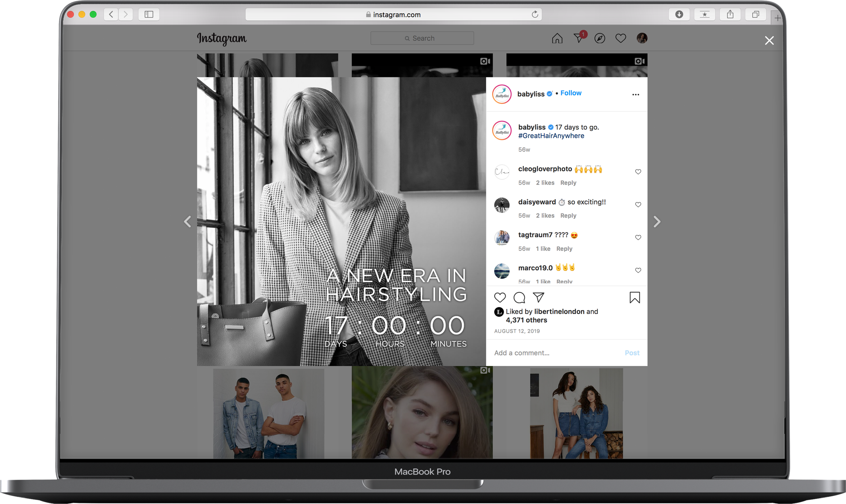Screen dimensions: 846x504
Task: Open daisyeward username link
Action: click(536, 202)
